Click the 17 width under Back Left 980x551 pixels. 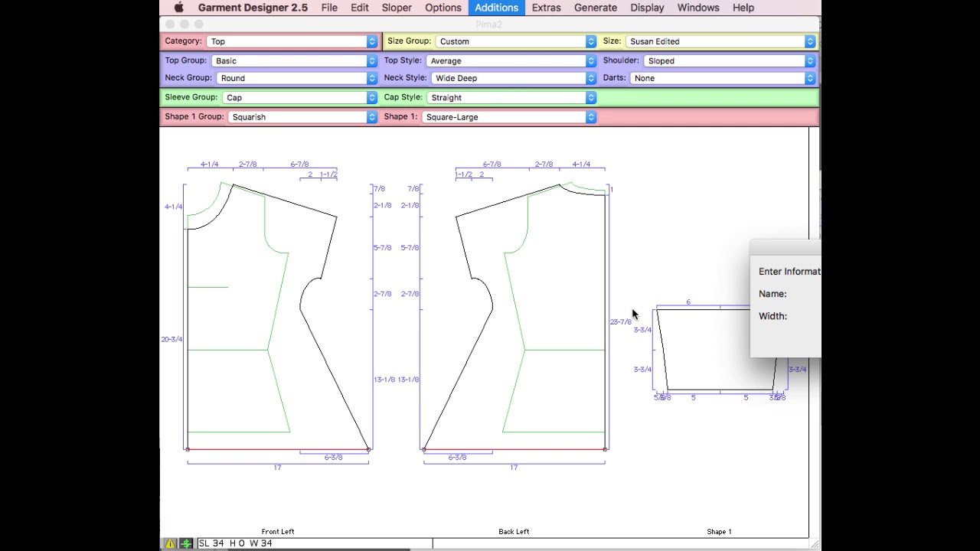pos(514,468)
